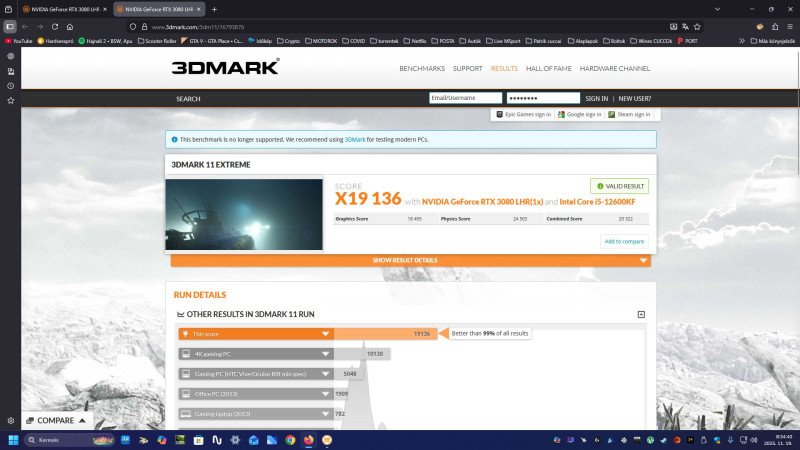
Task: Click the monitor icon for 4K gaming PC
Action: [186, 354]
